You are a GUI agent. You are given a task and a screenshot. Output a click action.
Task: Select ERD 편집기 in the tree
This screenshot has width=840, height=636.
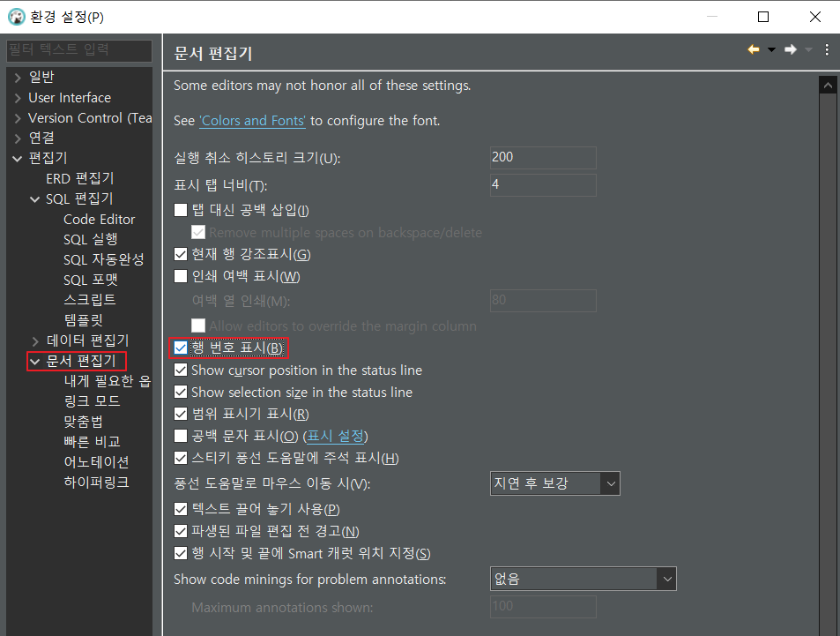(80, 178)
